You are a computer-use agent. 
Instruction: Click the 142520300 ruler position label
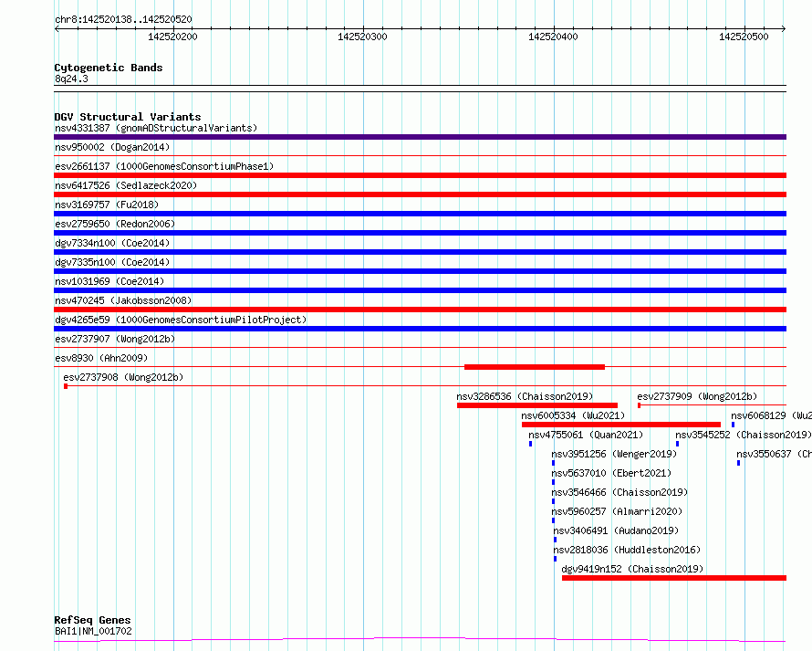362,37
